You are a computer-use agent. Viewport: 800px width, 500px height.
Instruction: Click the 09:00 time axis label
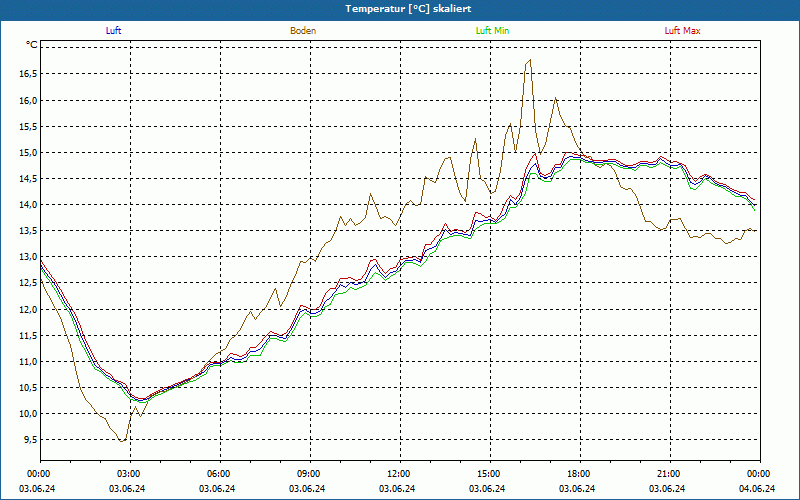(309, 474)
